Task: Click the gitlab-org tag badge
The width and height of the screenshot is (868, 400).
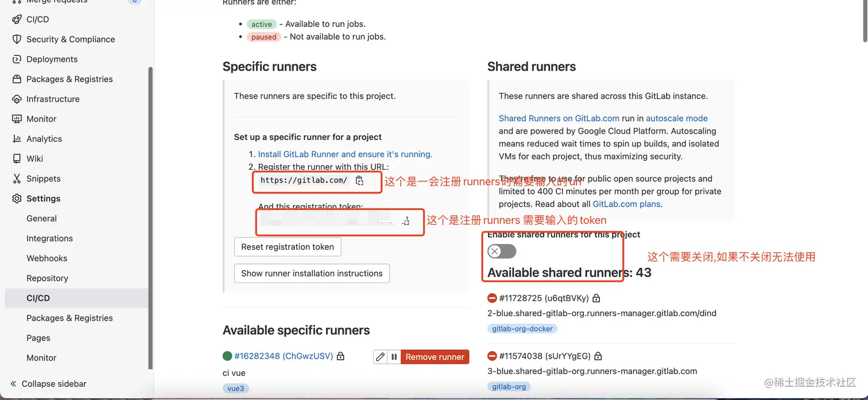Action: point(509,387)
